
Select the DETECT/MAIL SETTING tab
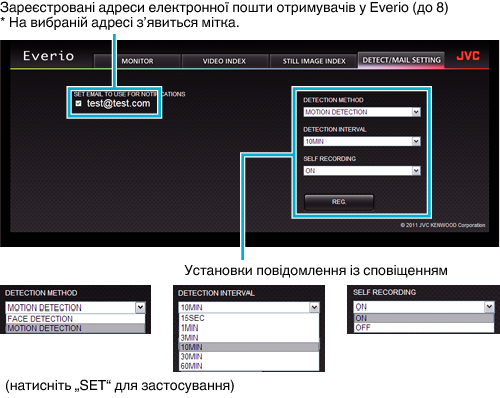pos(401,60)
